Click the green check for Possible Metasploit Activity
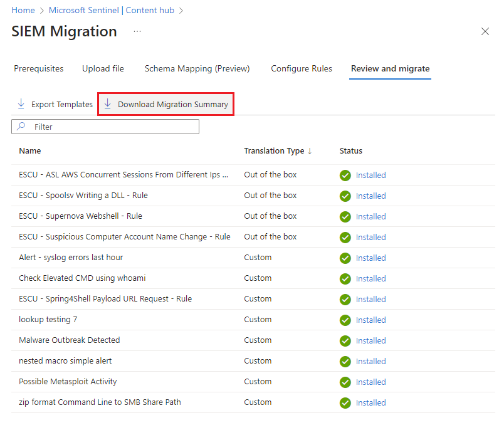 (x=345, y=382)
